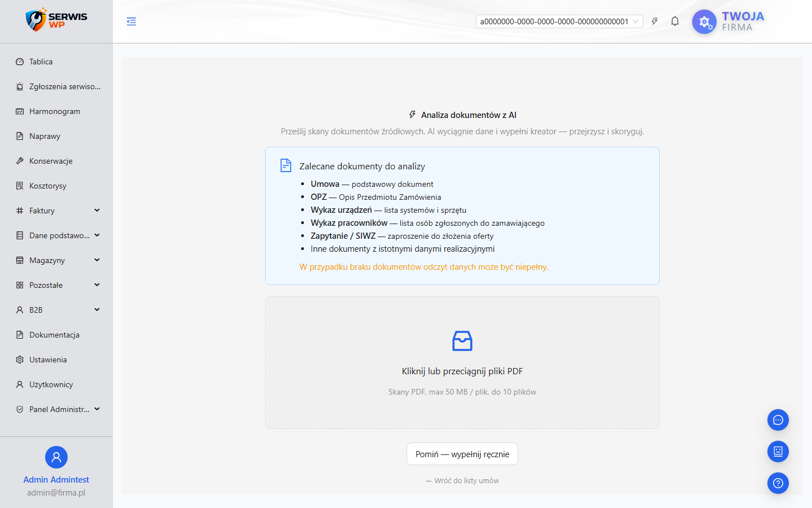Viewport: 812px width, 508px height.
Task: Collapse the sidebar with the menu fold icon
Action: coord(131,21)
